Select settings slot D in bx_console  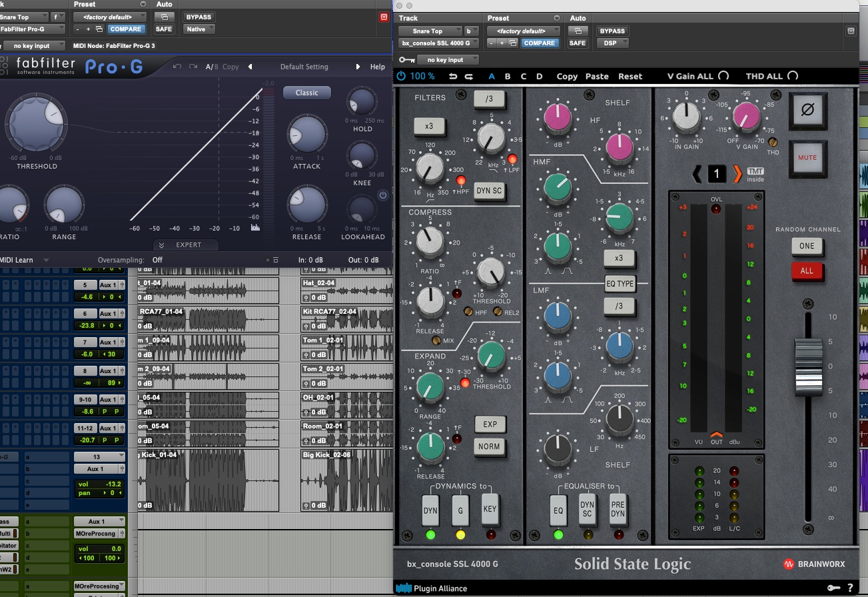pos(539,76)
